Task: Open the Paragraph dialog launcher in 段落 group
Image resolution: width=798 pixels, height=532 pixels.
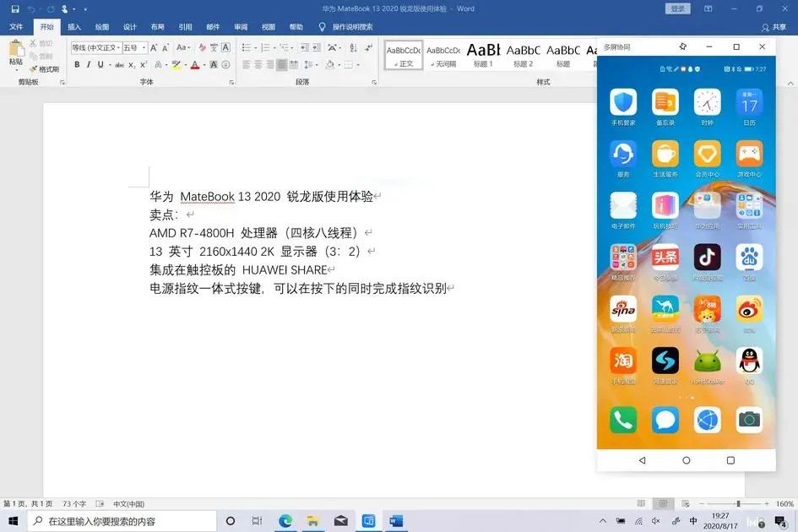Action: click(x=374, y=82)
